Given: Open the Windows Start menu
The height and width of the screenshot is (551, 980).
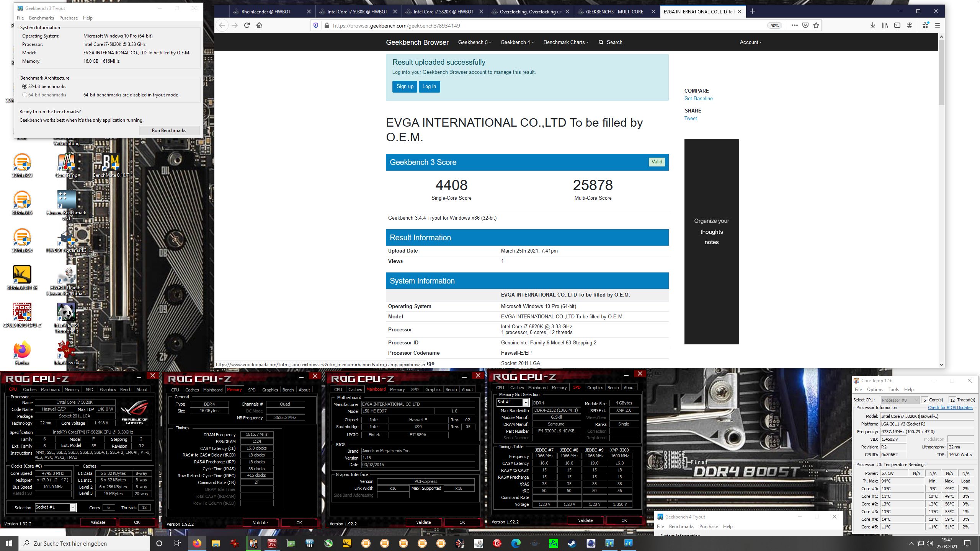Looking at the screenshot, I should [x=9, y=543].
